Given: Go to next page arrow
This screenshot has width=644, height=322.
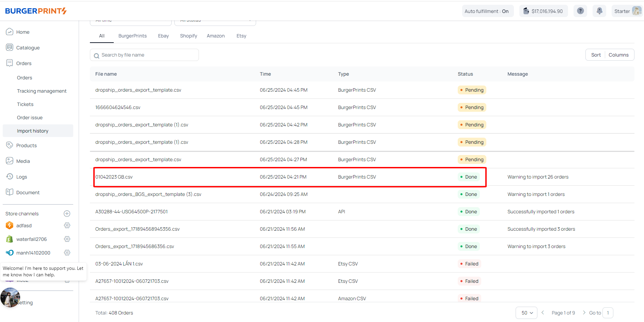Looking at the screenshot, I should pos(584,312).
